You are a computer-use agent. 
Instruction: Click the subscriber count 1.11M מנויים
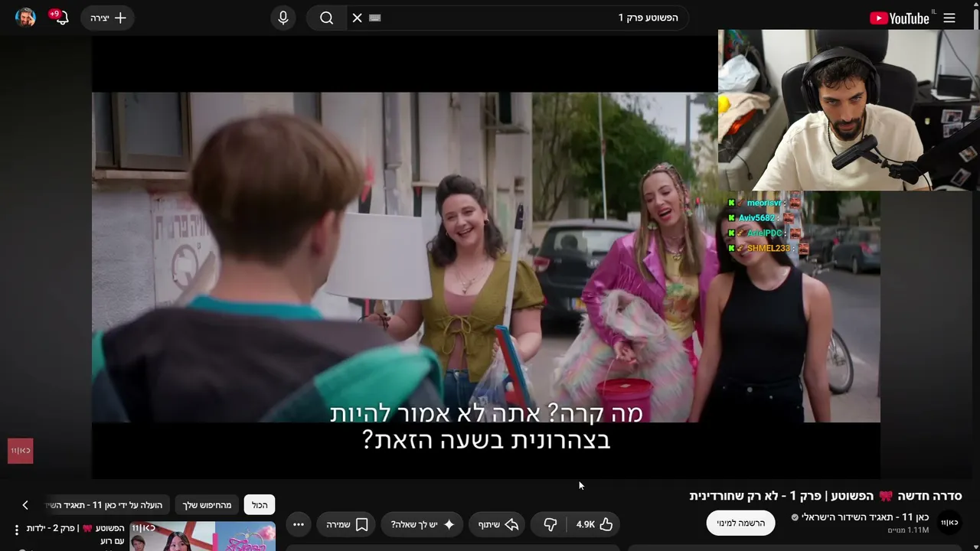click(x=908, y=530)
